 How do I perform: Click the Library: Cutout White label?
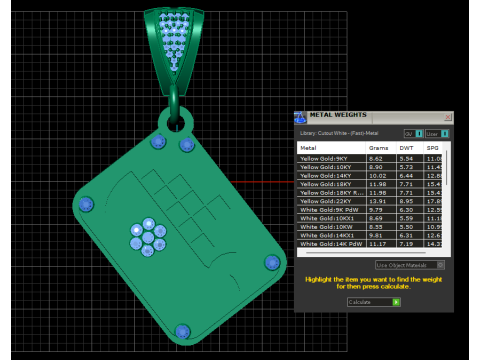[339, 133]
